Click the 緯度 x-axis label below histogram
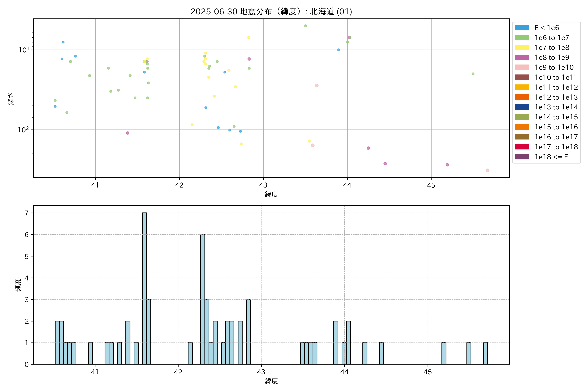The image size is (588, 392). click(271, 381)
